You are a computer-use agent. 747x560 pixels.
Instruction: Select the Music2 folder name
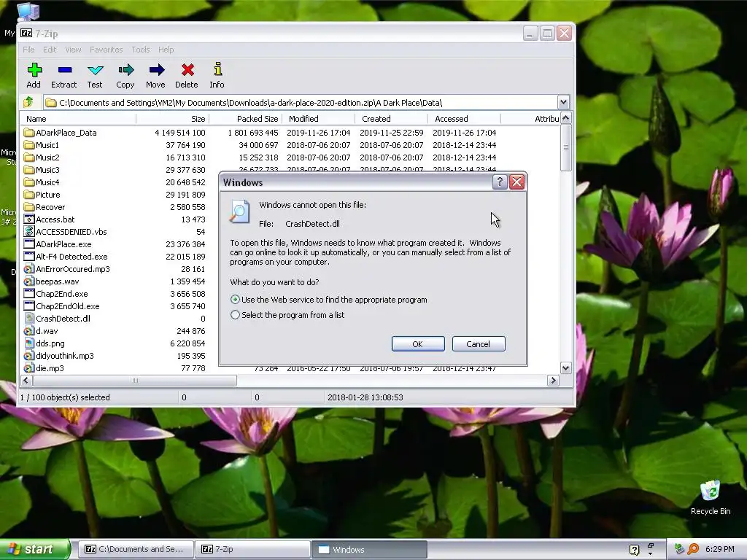tap(47, 157)
